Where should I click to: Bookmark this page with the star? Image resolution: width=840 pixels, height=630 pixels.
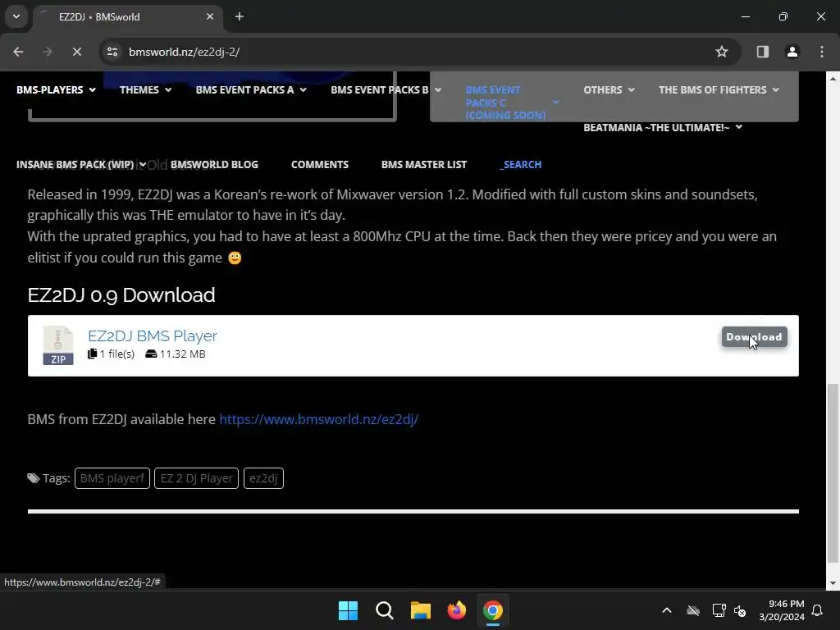[x=722, y=52]
